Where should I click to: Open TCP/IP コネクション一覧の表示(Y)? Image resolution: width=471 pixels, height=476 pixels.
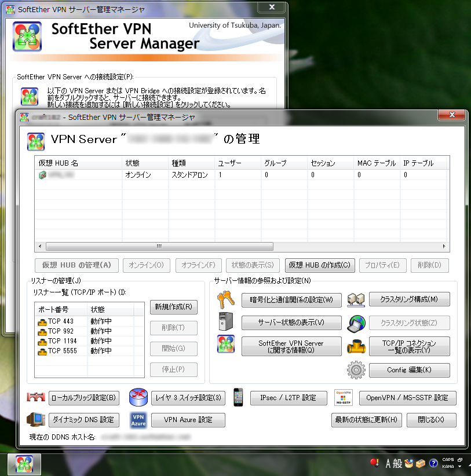(x=410, y=346)
